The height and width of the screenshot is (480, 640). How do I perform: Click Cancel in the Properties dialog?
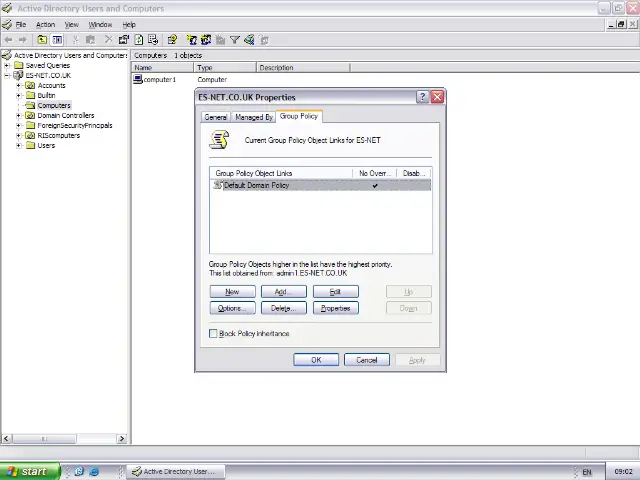tap(367, 360)
